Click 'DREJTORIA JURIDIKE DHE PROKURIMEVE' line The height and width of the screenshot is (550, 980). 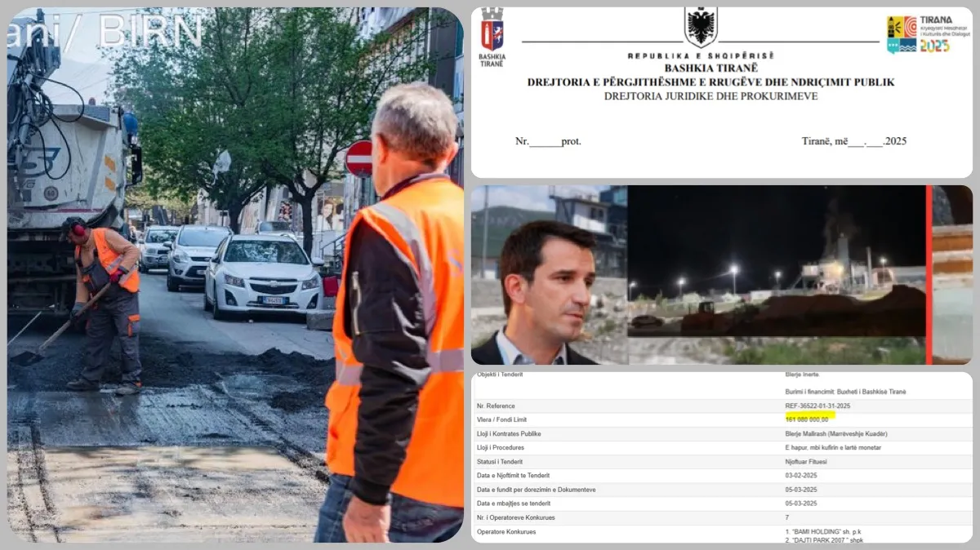pyautogui.click(x=710, y=96)
